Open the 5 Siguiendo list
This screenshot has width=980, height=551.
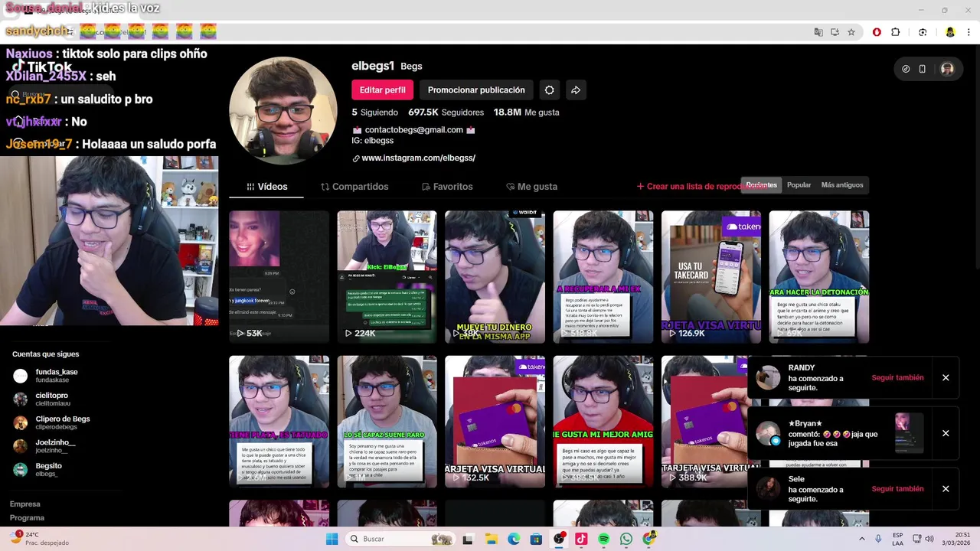coord(374,112)
